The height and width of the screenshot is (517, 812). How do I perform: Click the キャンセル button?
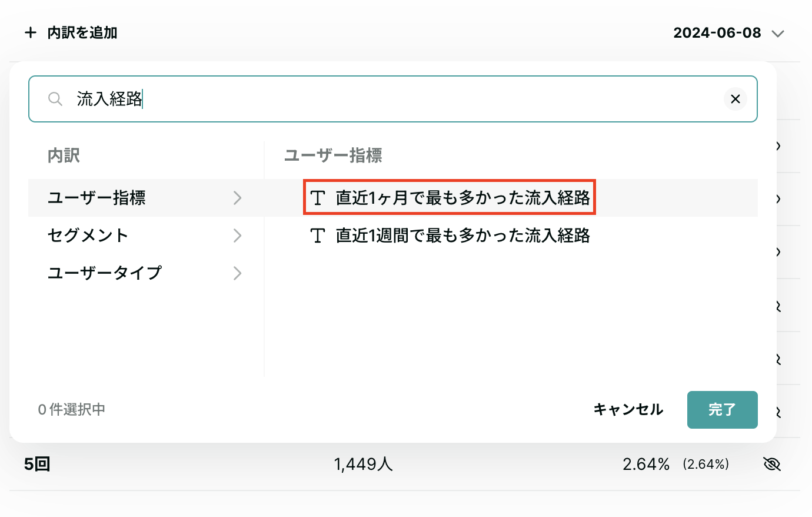[628, 409]
